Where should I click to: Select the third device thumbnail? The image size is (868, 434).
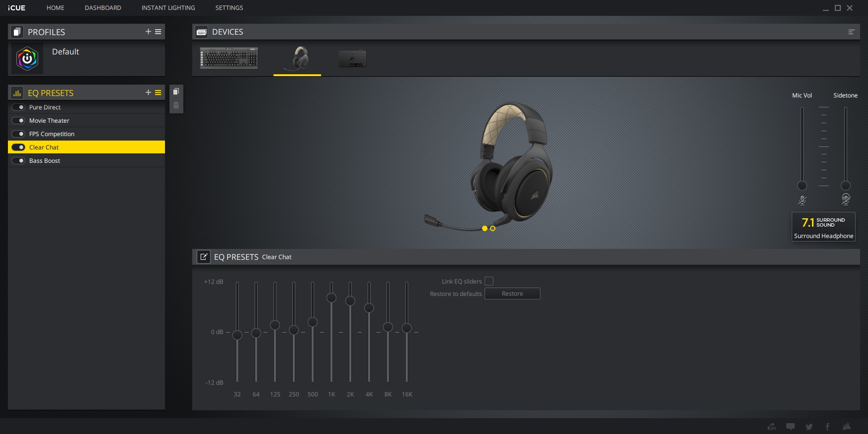click(352, 58)
